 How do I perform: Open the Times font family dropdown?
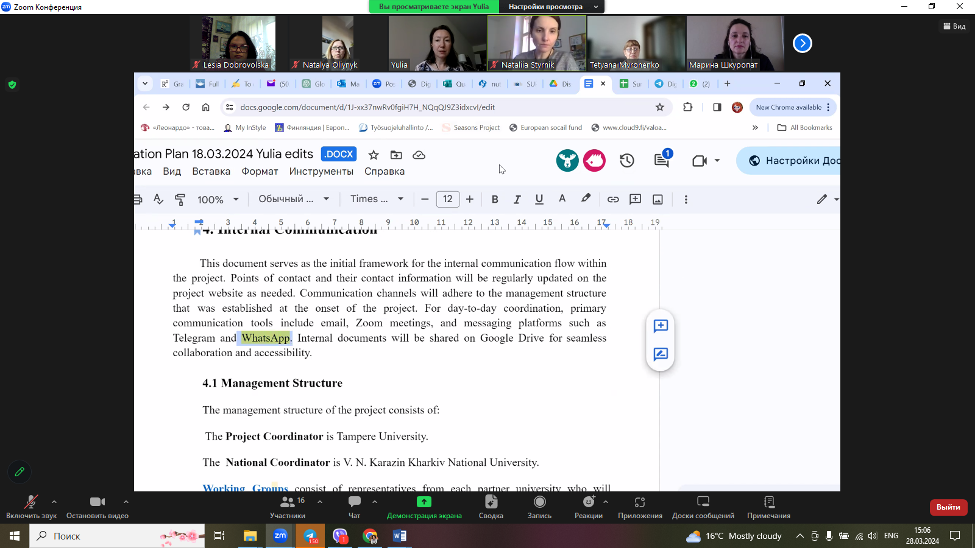click(x=376, y=199)
